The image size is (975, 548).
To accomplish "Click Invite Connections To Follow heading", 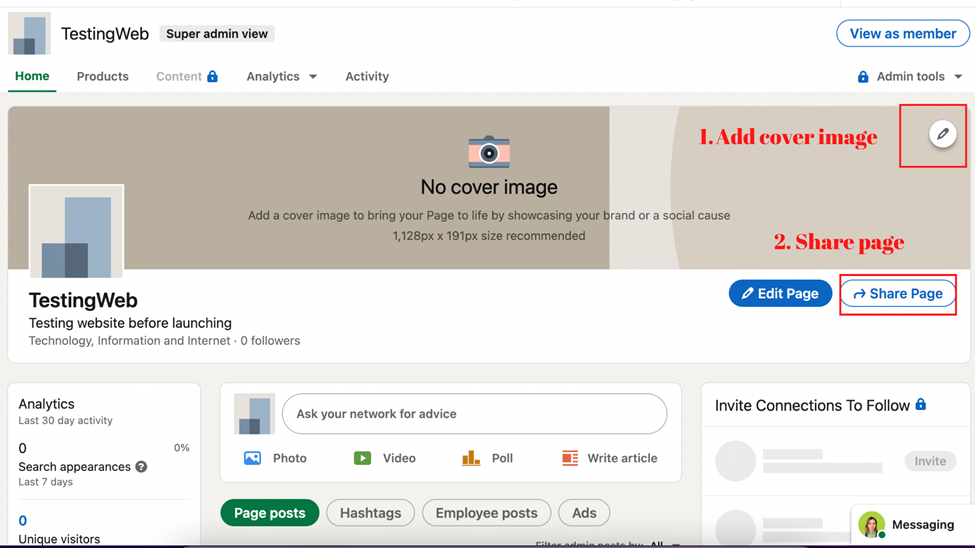I will [812, 406].
